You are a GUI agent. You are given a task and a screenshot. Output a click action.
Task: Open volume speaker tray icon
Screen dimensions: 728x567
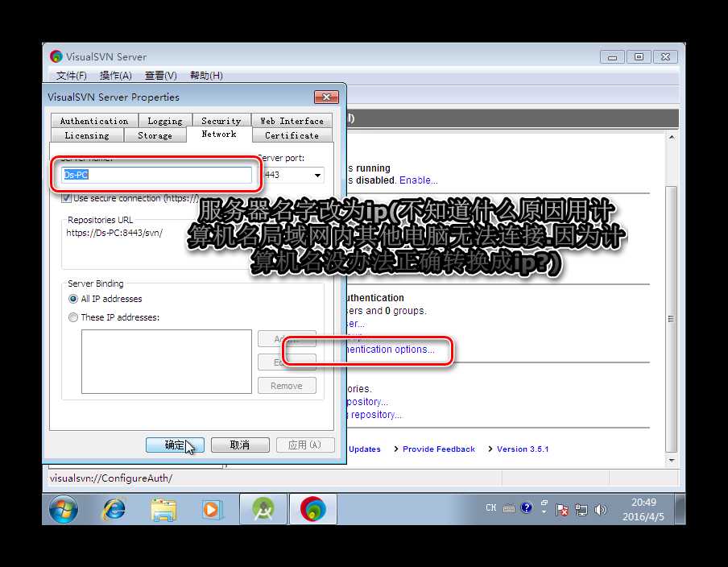click(x=600, y=510)
